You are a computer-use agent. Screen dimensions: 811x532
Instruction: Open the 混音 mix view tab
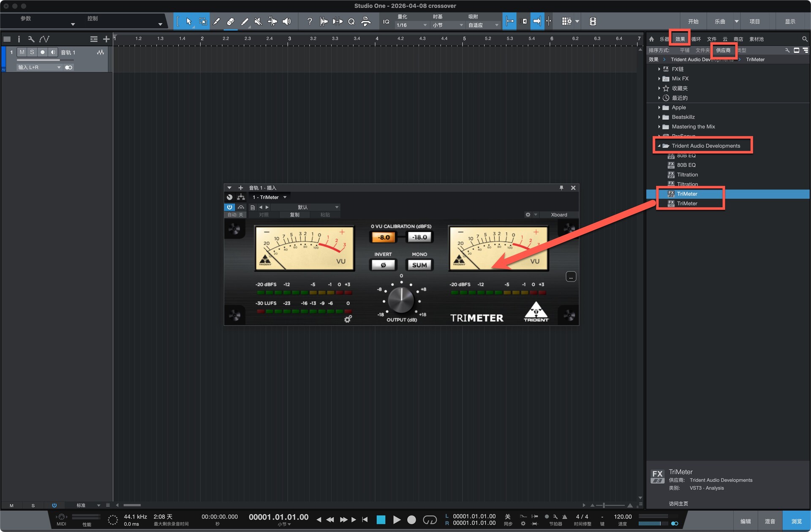770,521
